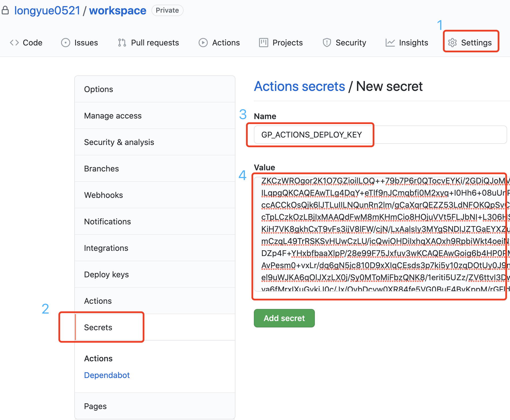This screenshot has width=510, height=420.
Task: Click the lock icon beside the repository name
Action: point(5,11)
